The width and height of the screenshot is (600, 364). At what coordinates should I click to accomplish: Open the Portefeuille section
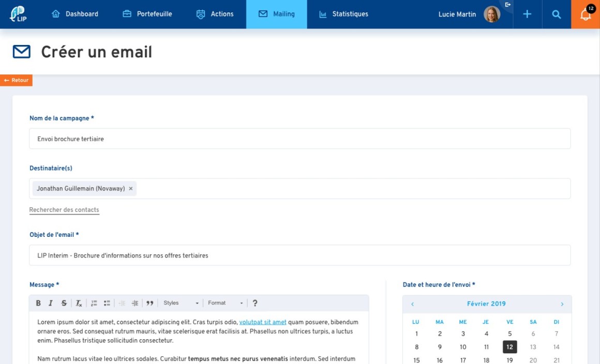pos(147,14)
